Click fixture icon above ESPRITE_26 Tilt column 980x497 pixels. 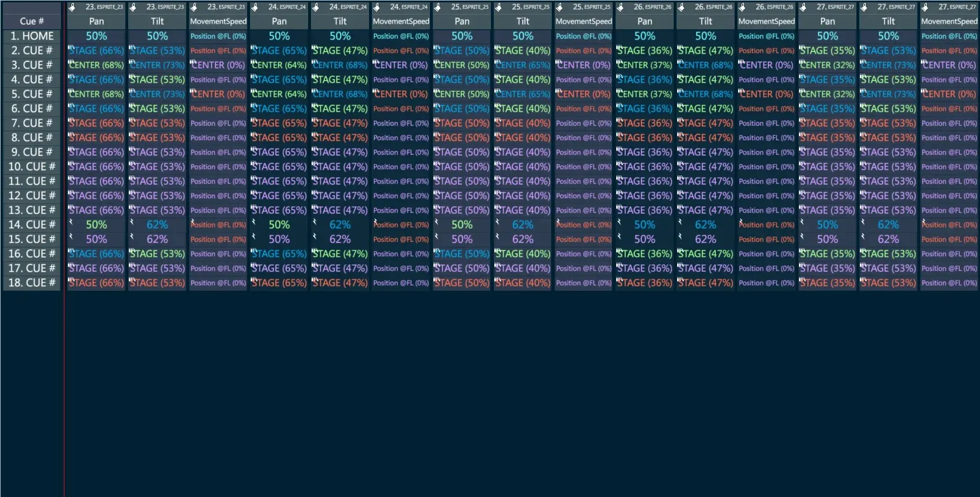pyautogui.click(x=681, y=8)
